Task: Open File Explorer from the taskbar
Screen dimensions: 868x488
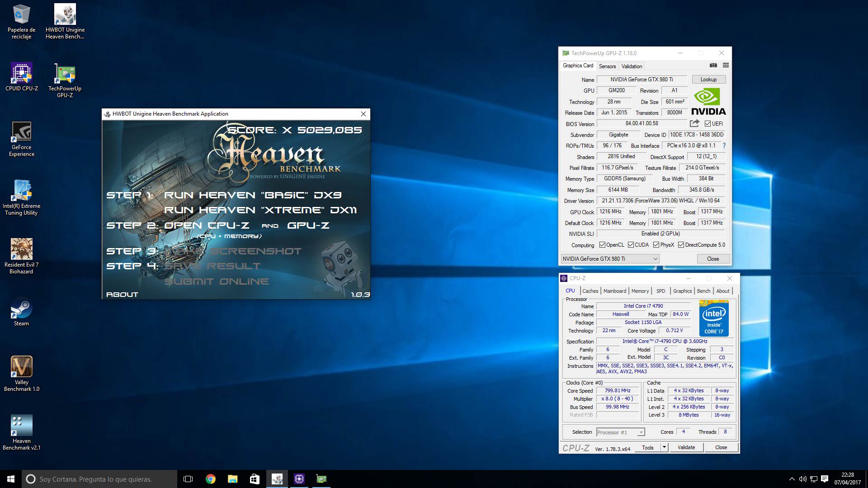Action: (232, 479)
